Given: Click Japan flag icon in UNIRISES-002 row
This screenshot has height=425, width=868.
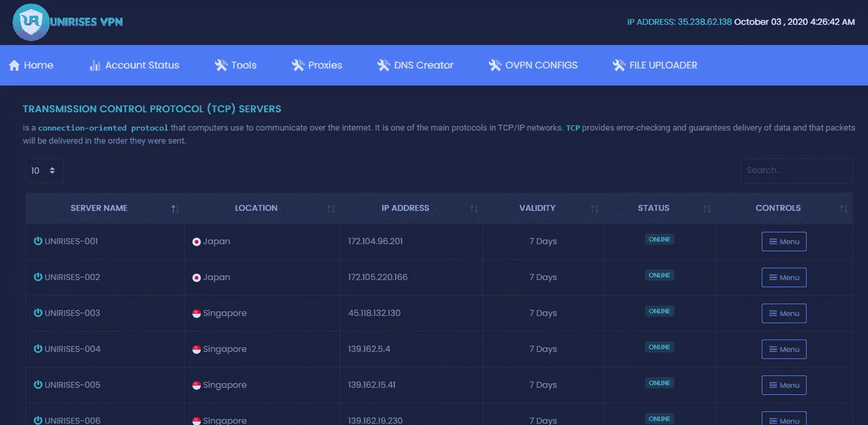Looking at the screenshot, I should pos(196,277).
